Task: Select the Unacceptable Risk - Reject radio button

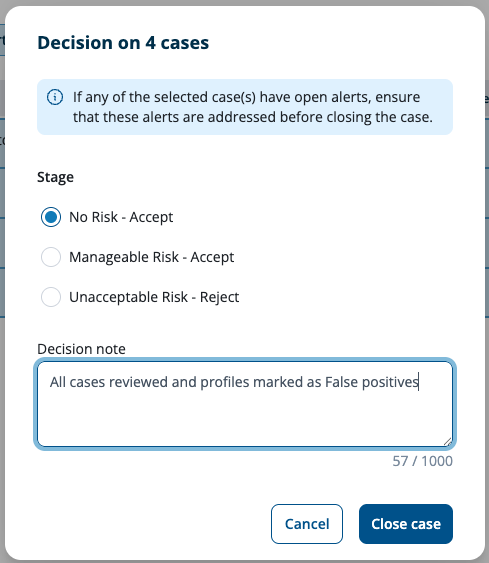Action: (x=51, y=297)
